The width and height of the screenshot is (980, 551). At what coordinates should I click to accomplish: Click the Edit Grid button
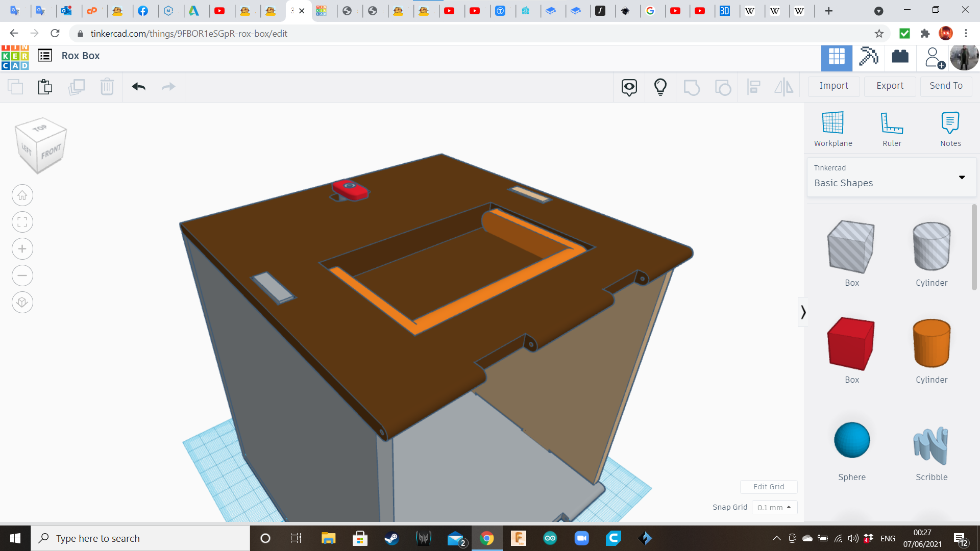pyautogui.click(x=768, y=487)
